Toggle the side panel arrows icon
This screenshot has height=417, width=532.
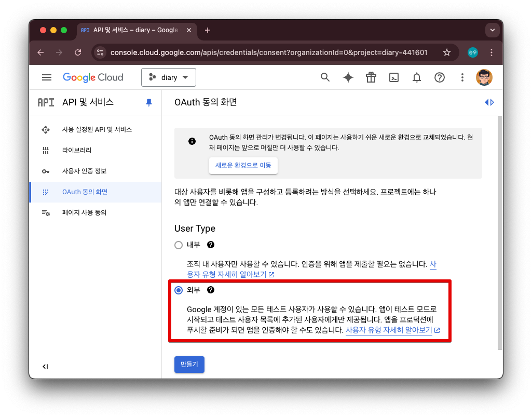489,102
